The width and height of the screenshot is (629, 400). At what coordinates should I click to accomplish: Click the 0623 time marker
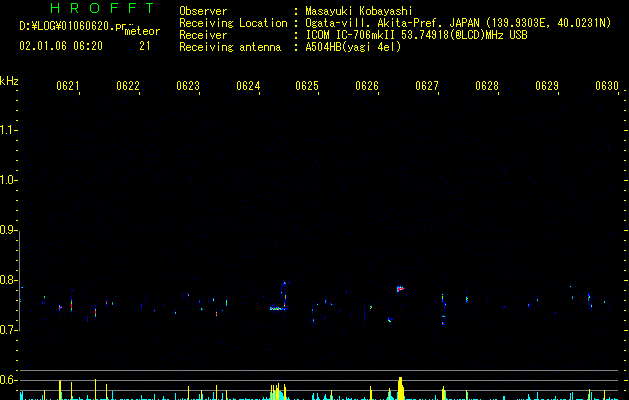(x=188, y=86)
